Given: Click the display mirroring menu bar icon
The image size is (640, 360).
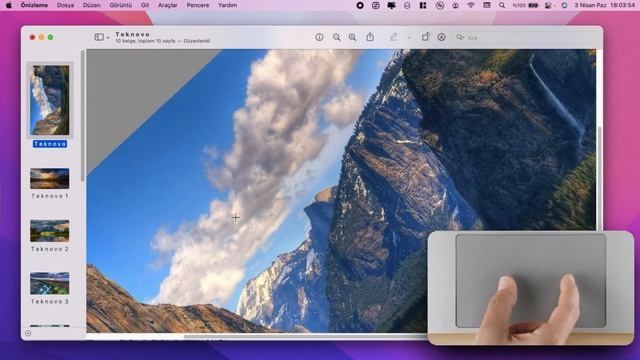Looking at the screenshot, I should point(391,5).
